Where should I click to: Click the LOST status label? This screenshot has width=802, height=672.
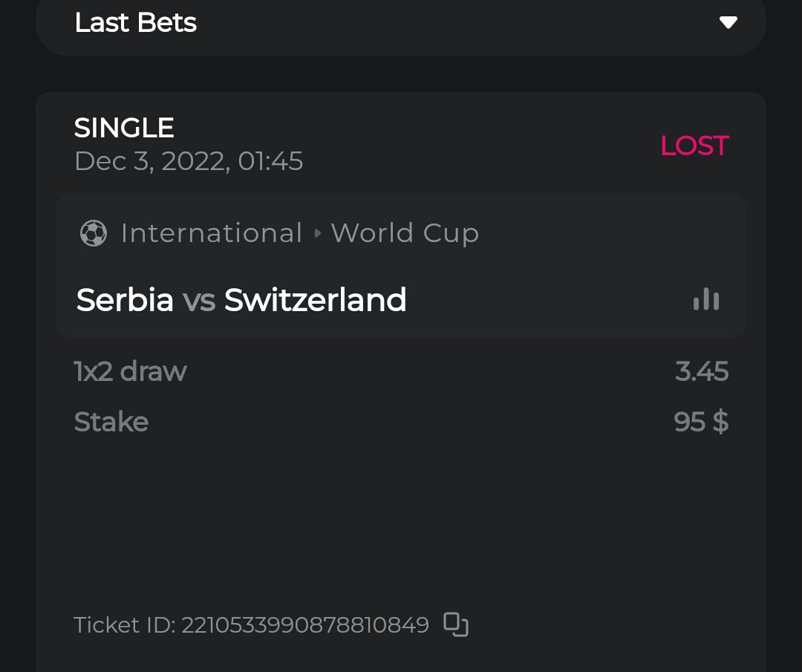pos(694,146)
